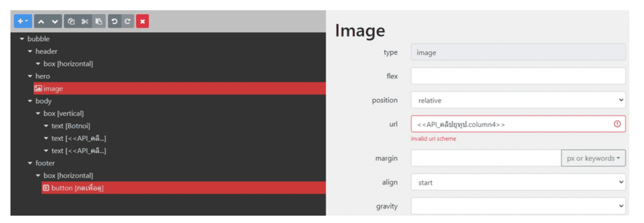644x223 pixels.
Task: Collapse the bubble tree node
Action: 22,39
